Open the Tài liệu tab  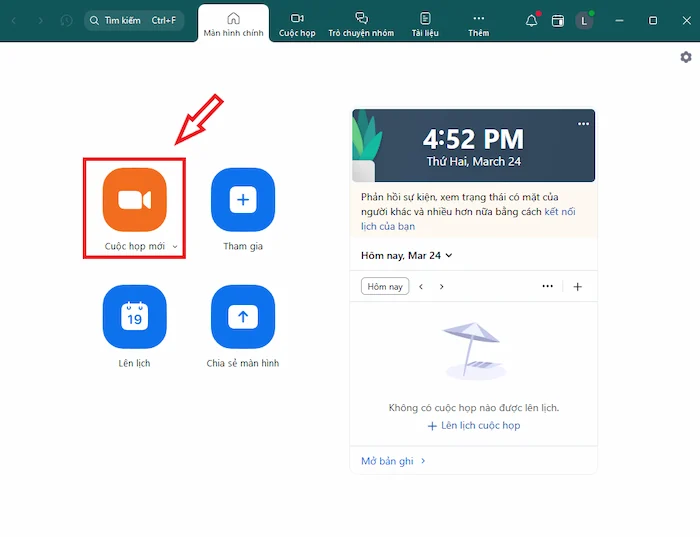point(425,24)
